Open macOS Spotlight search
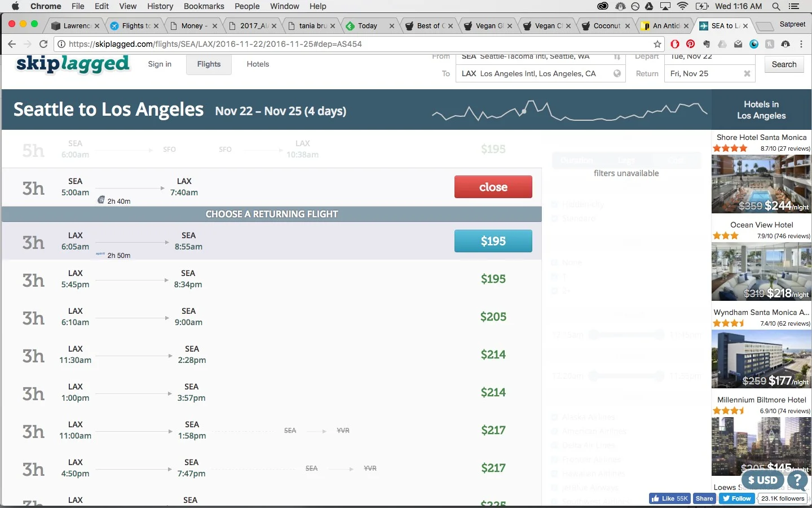 pyautogui.click(x=776, y=6)
